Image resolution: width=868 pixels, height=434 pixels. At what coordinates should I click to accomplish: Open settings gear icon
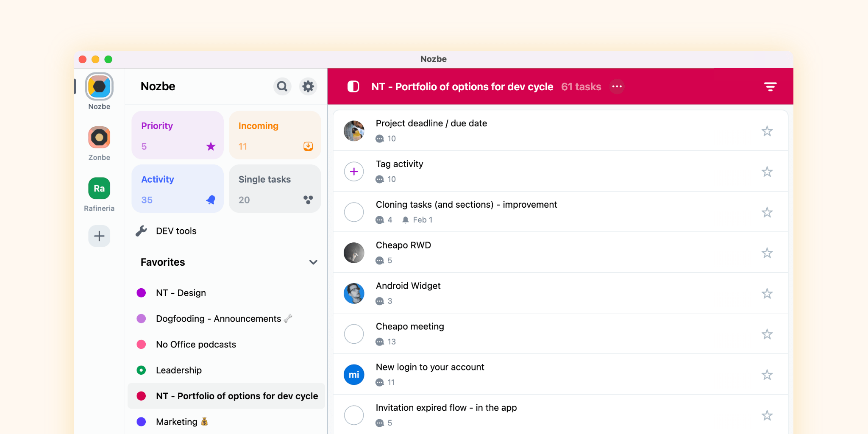coord(308,86)
